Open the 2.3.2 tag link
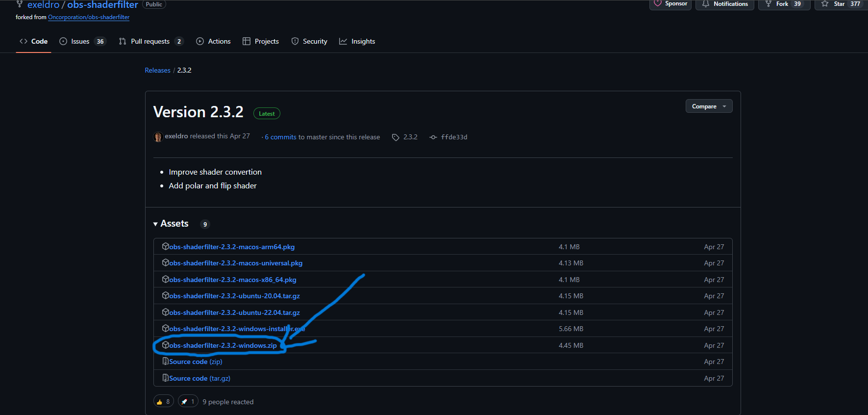Screen dimensions: 868x415 410,137
